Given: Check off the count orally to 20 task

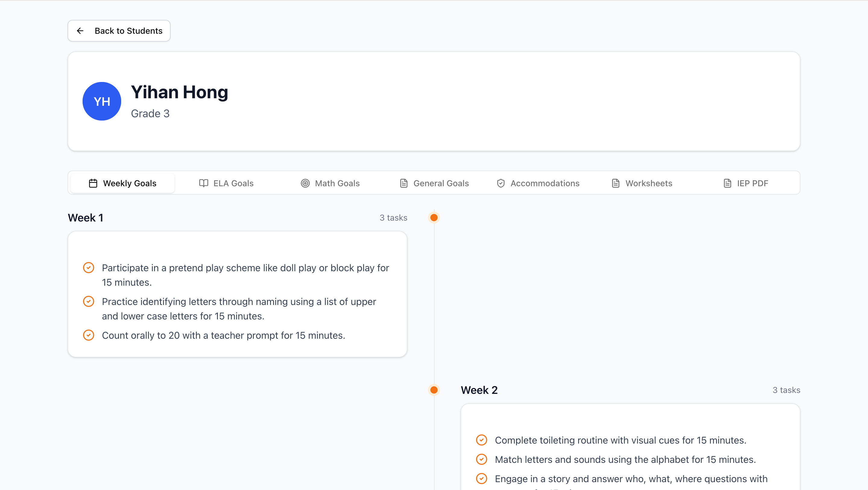Looking at the screenshot, I should (x=89, y=335).
